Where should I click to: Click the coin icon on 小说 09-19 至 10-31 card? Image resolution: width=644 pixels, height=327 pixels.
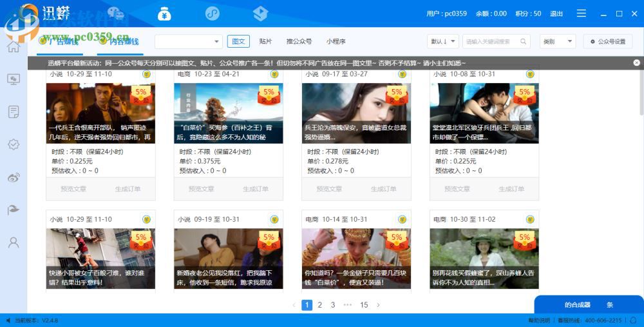pos(274,220)
